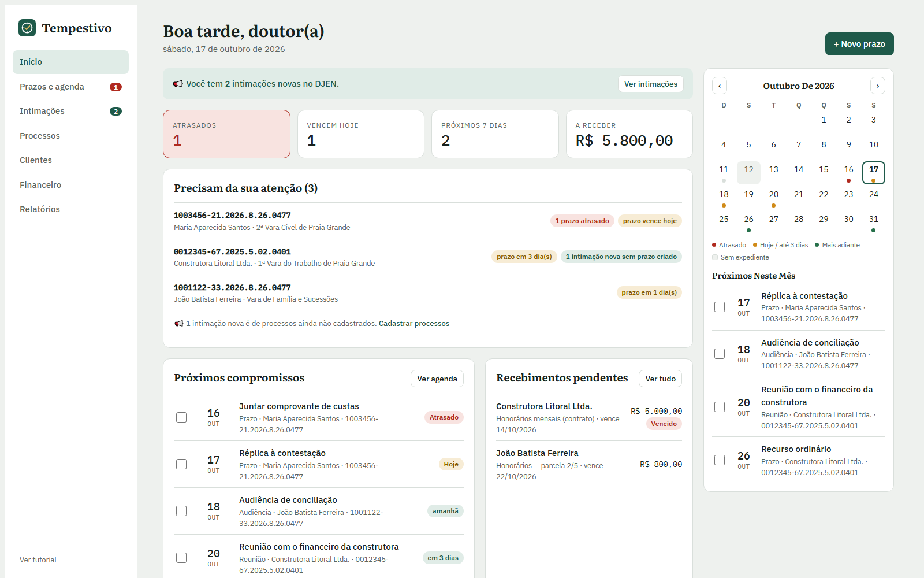The width and height of the screenshot is (924, 578).
Task: Click Cadastrar processos link
Action: [414, 324]
